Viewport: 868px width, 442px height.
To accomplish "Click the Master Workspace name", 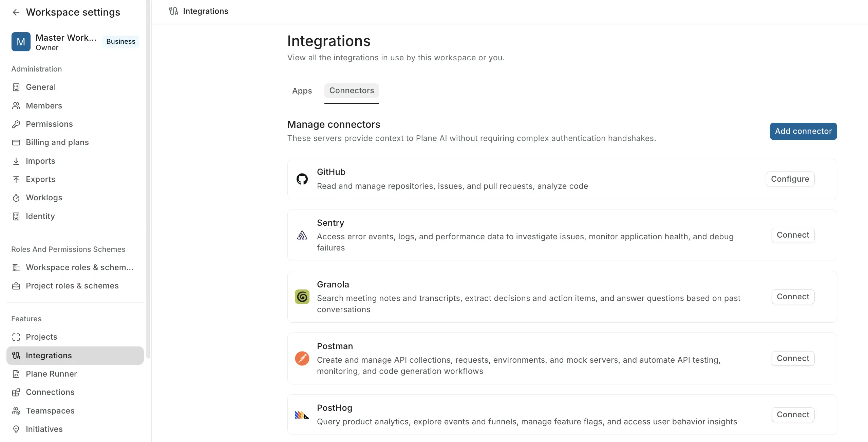I will (66, 38).
